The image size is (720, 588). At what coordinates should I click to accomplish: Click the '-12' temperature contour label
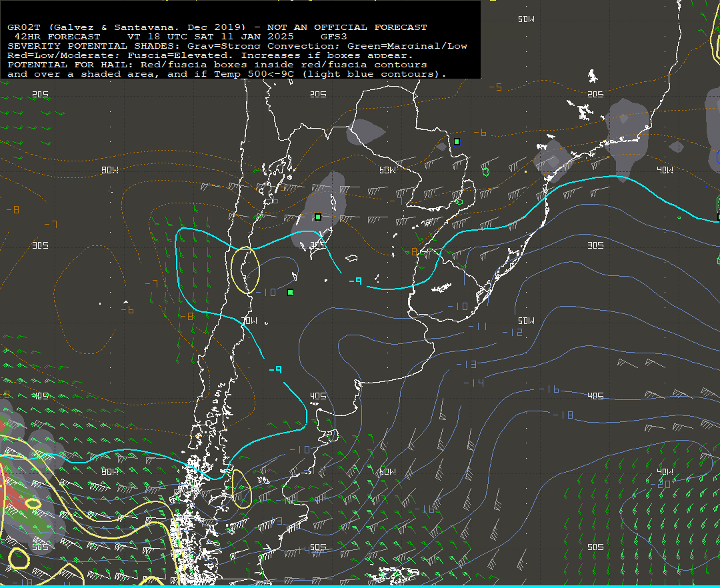tap(513, 332)
